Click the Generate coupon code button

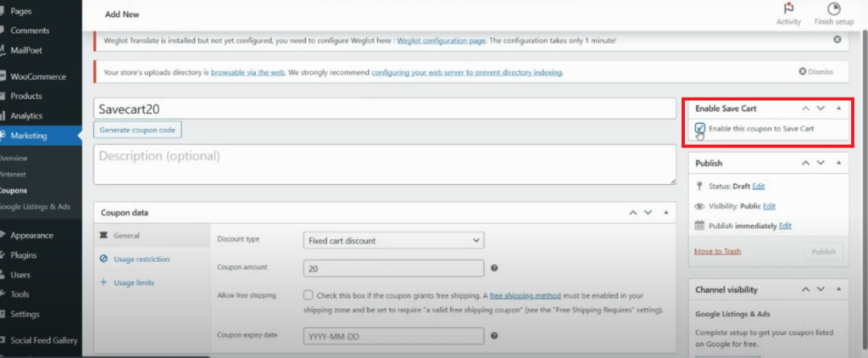coord(138,131)
